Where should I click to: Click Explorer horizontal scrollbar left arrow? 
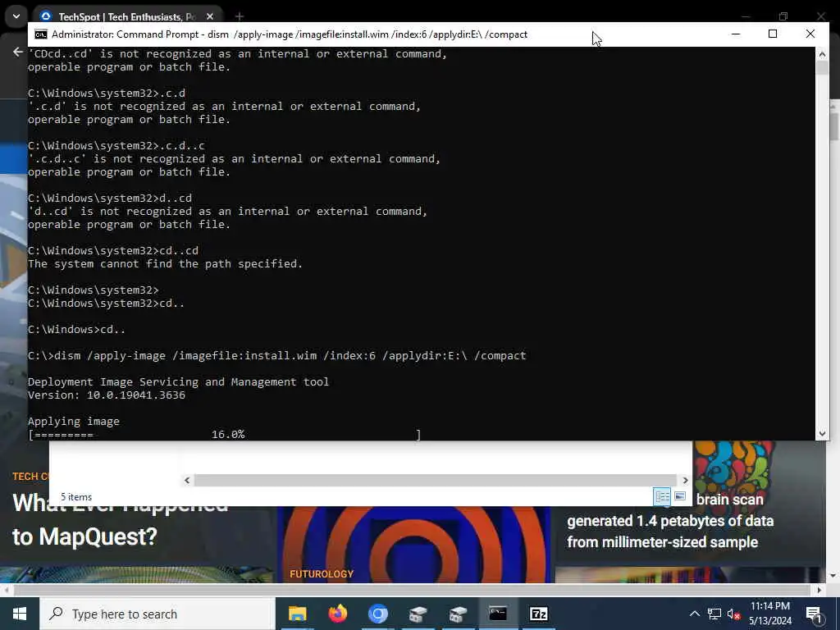187,480
